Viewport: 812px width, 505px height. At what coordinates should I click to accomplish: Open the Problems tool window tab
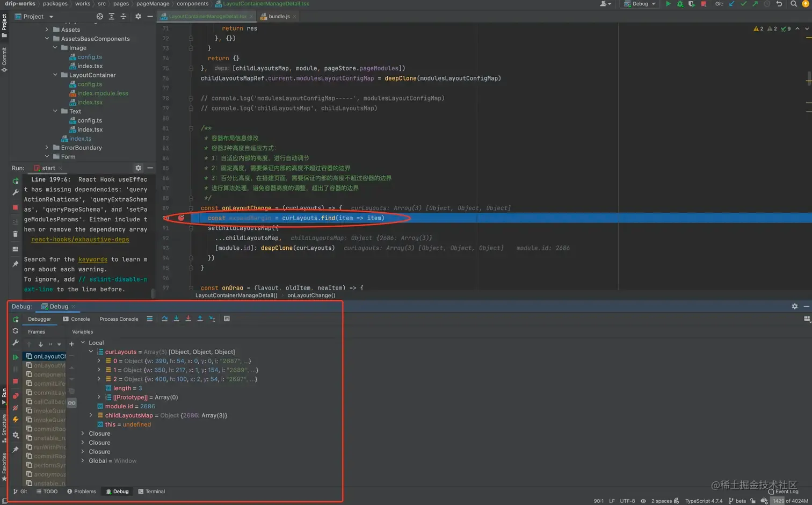pos(82,492)
